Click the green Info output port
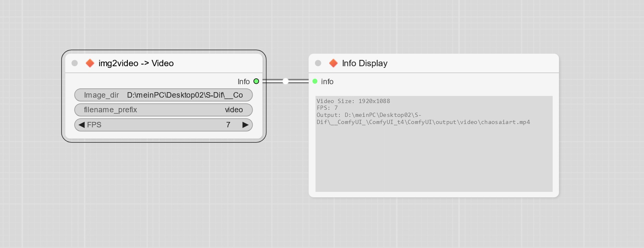Image resolution: width=644 pixels, height=248 pixels. [256, 81]
